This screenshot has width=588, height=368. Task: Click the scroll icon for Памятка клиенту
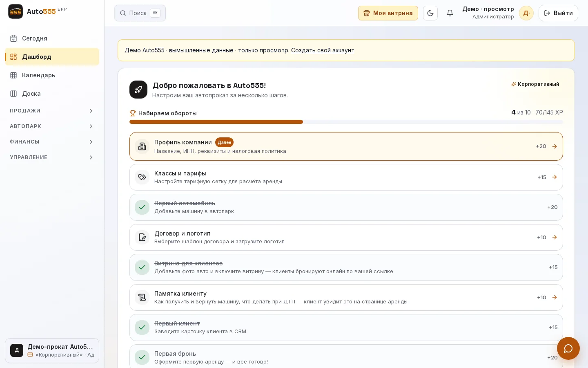tap(142, 297)
